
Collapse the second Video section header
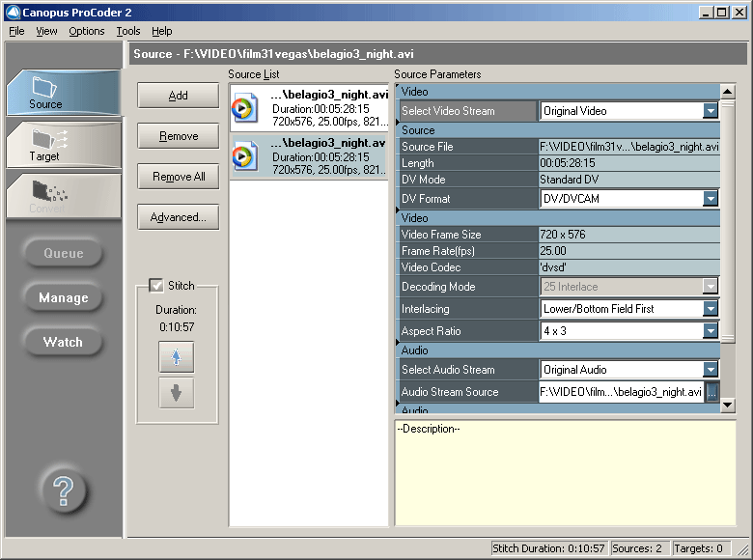click(x=557, y=218)
